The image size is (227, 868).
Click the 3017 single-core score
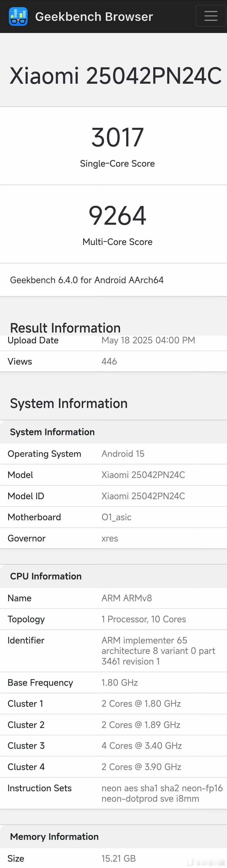(117, 138)
